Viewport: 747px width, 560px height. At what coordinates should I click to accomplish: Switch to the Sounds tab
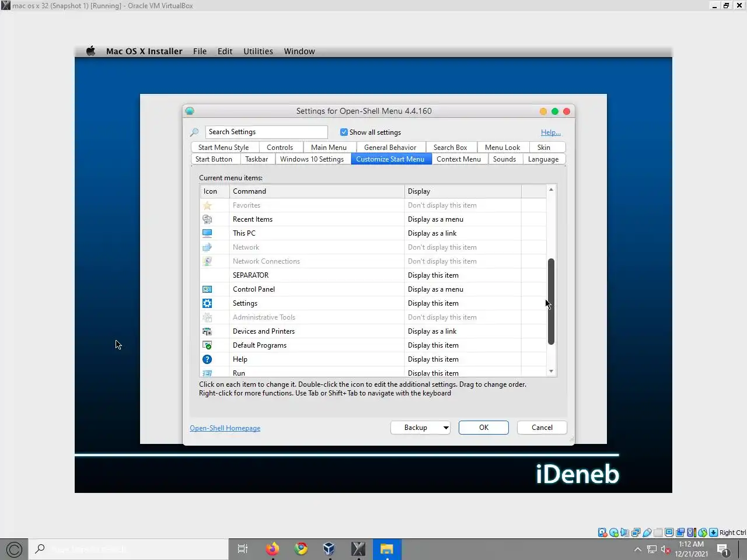pyautogui.click(x=504, y=159)
